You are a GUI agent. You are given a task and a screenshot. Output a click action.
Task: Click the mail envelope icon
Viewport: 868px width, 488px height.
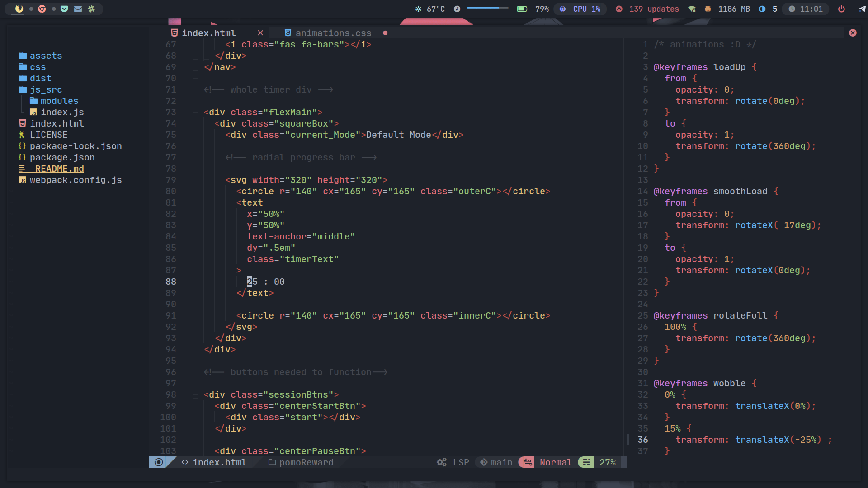coord(78,9)
